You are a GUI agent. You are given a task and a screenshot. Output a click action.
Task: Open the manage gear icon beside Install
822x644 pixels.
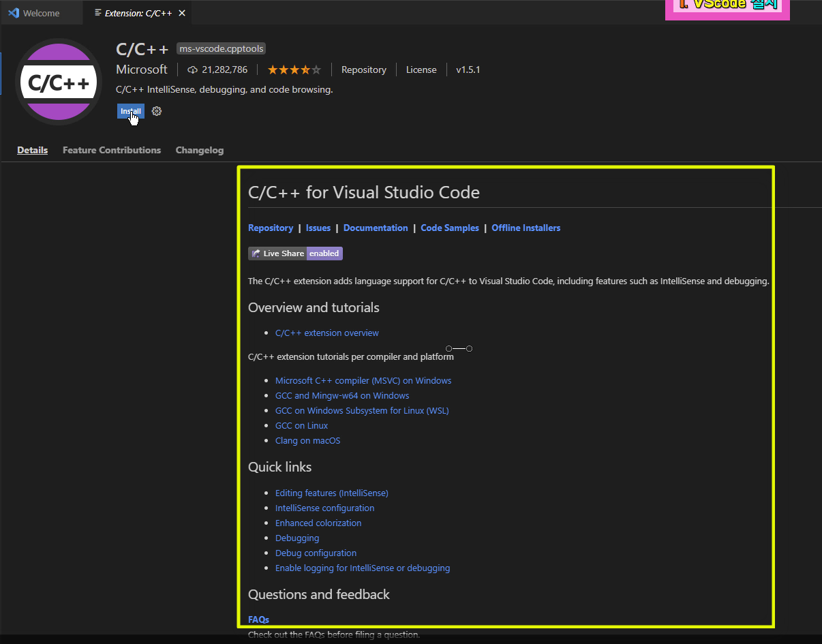(157, 111)
